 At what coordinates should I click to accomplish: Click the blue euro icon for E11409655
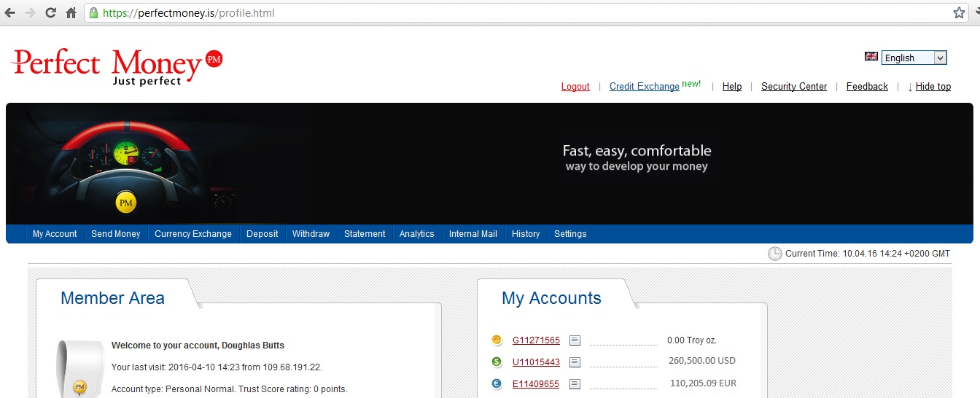pyautogui.click(x=497, y=383)
